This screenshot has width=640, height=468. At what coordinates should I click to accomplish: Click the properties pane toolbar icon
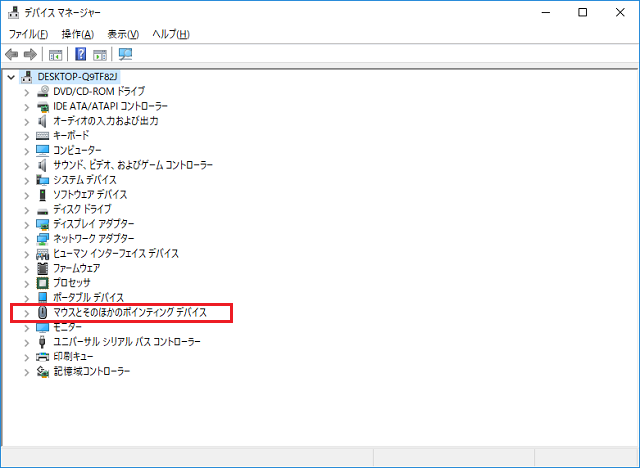[x=100, y=54]
